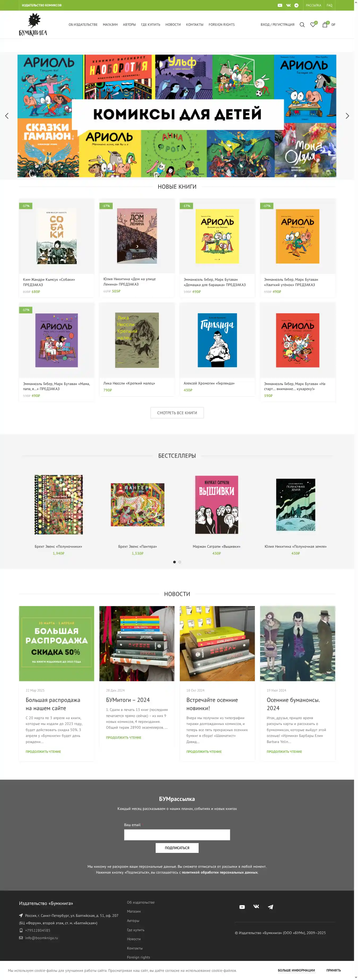Click the ПОДПИСАТЬСЯ button
The image size is (358, 980).
click(177, 848)
